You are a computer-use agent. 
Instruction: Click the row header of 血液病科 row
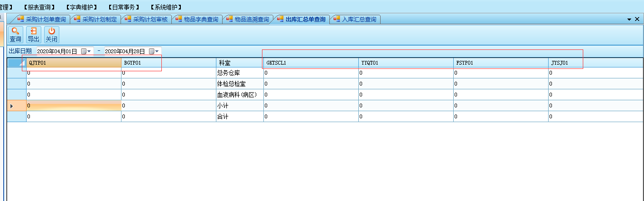(17, 95)
